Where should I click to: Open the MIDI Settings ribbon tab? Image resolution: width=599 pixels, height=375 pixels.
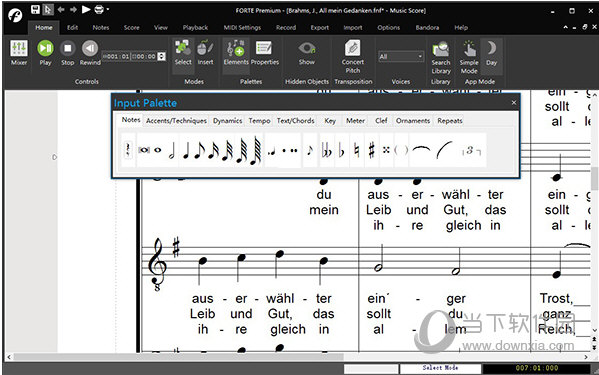242,27
